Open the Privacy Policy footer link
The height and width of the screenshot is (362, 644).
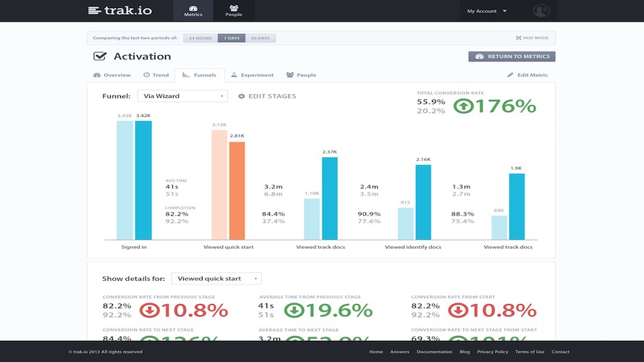click(493, 352)
